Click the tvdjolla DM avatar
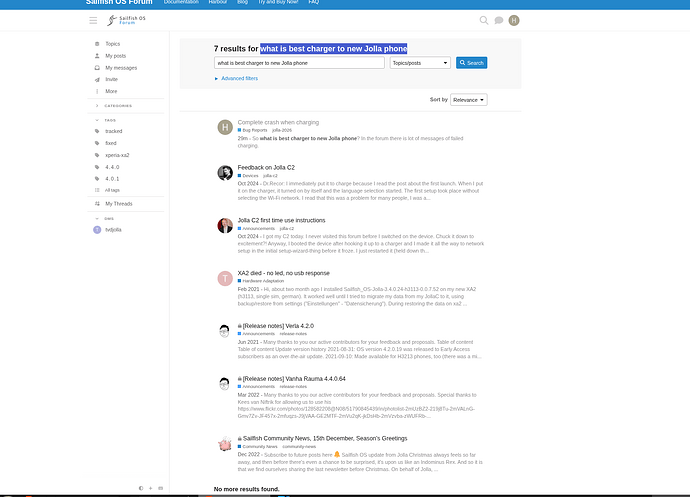The width and height of the screenshot is (690, 497). 97,230
